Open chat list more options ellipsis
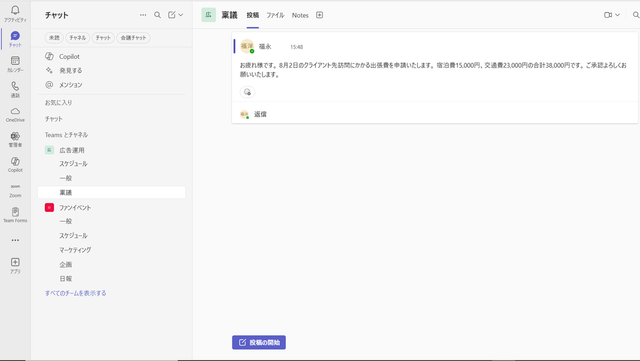This screenshot has height=361, width=640. pyautogui.click(x=143, y=15)
